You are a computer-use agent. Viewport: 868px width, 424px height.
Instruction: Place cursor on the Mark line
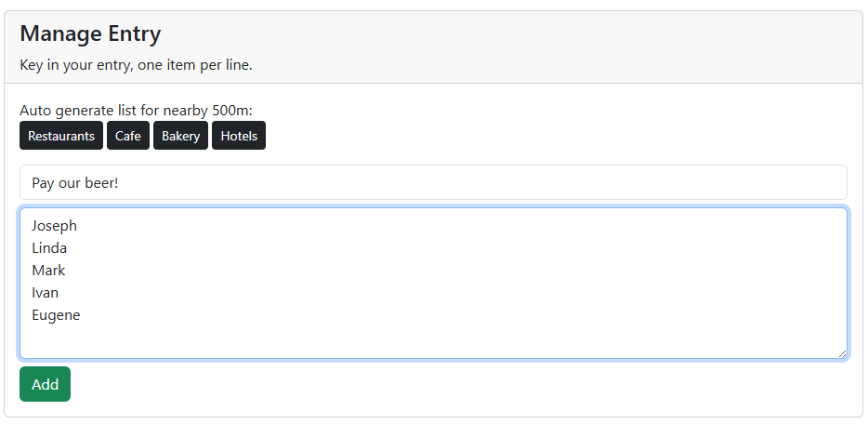click(x=48, y=271)
